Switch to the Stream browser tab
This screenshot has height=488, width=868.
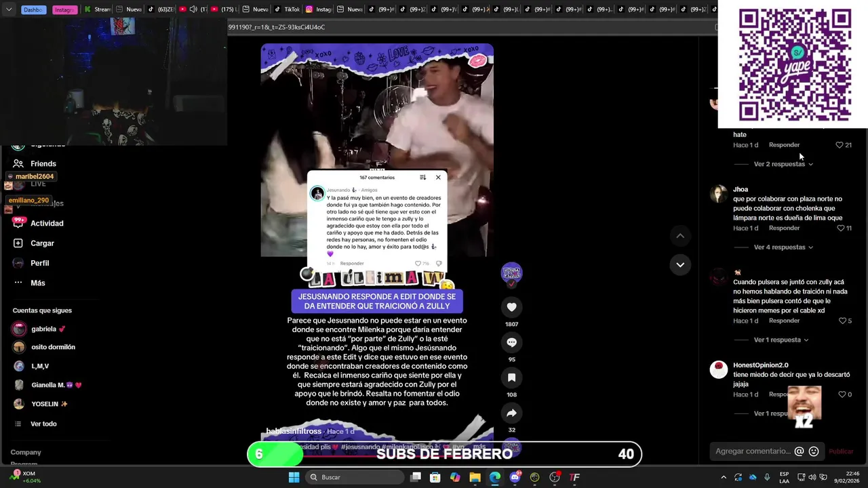click(x=98, y=9)
